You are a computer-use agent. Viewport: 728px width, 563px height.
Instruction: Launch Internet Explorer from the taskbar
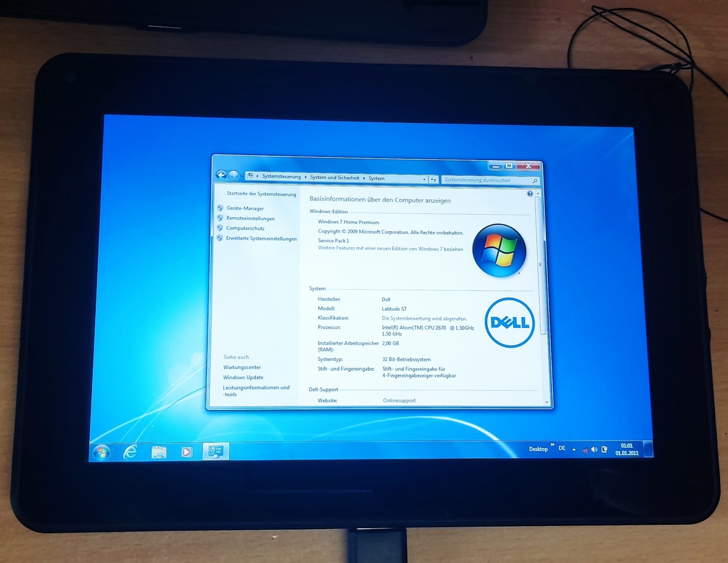130,452
